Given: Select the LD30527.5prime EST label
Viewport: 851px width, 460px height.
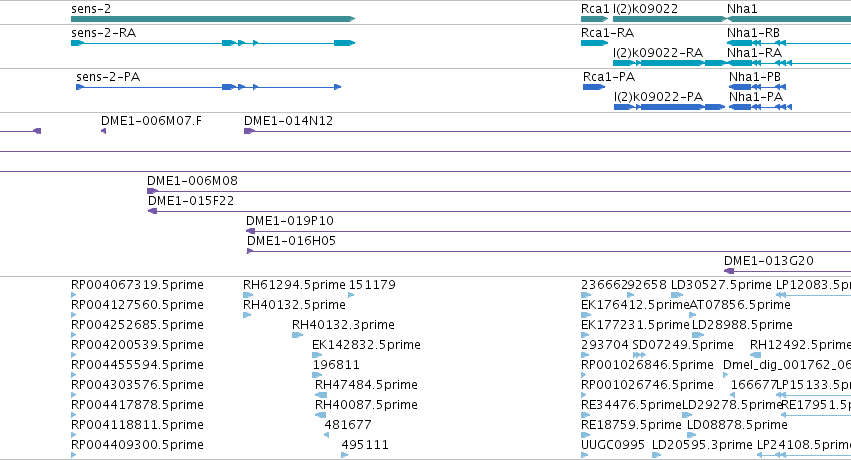Looking at the screenshot, I should pyautogui.click(x=721, y=285).
